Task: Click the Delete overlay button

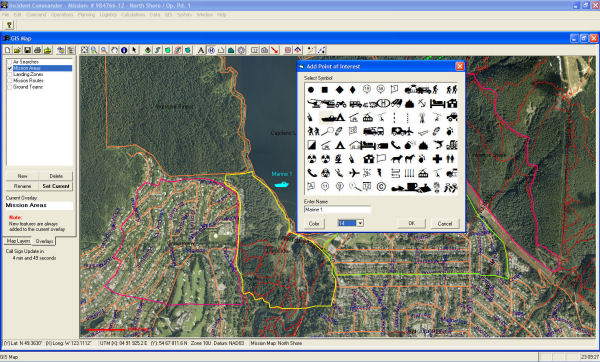Action: tap(56, 176)
